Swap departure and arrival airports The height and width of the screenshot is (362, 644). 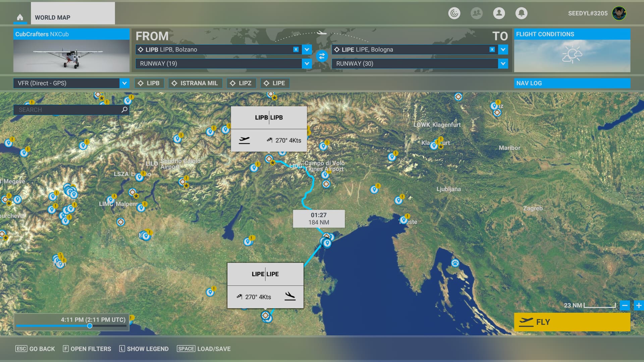point(322,56)
